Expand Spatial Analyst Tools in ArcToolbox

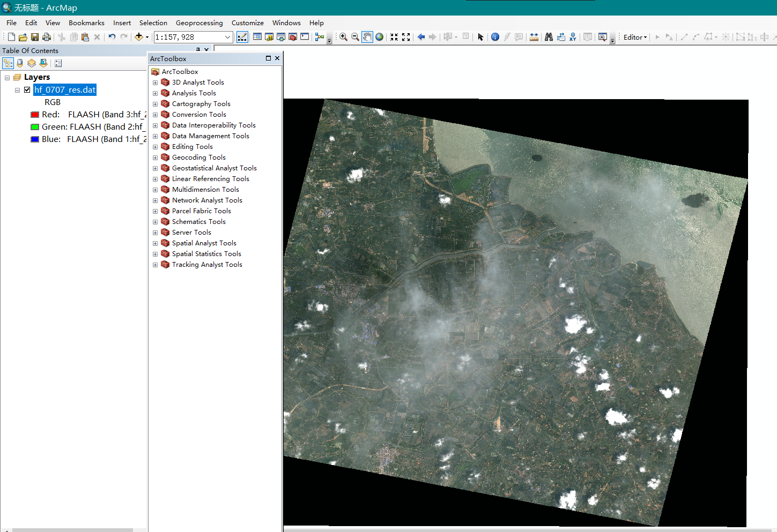coord(155,243)
